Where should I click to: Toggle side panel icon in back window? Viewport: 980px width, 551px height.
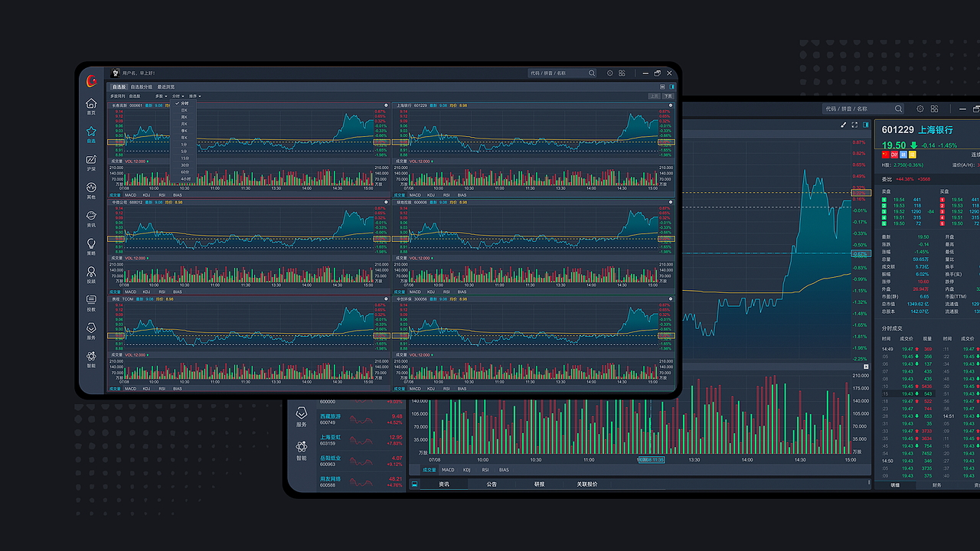(866, 125)
